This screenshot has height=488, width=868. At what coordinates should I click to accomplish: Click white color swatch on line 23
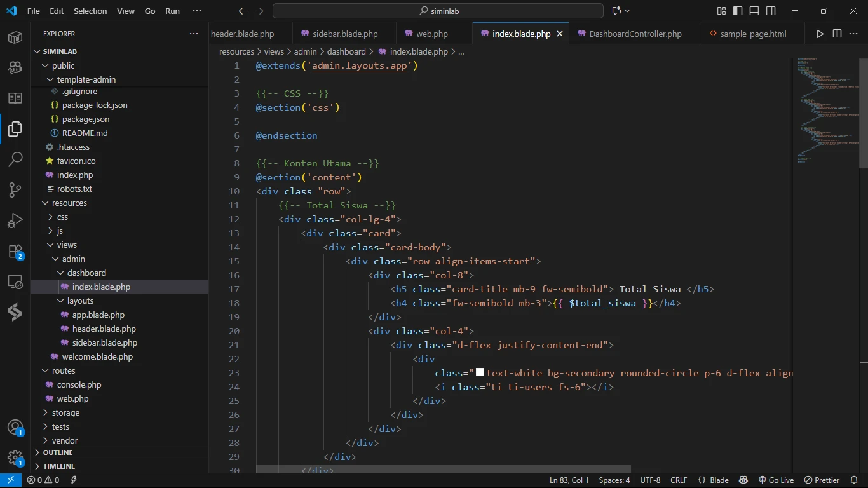tap(480, 372)
